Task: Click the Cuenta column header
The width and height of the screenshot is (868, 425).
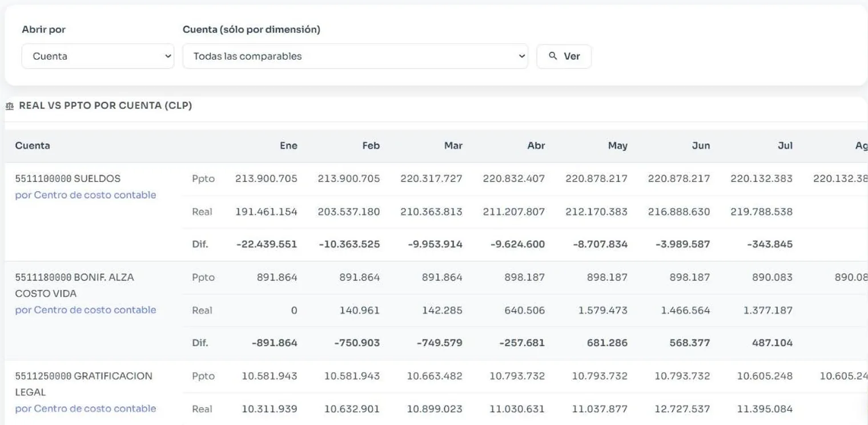Action: click(x=33, y=145)
